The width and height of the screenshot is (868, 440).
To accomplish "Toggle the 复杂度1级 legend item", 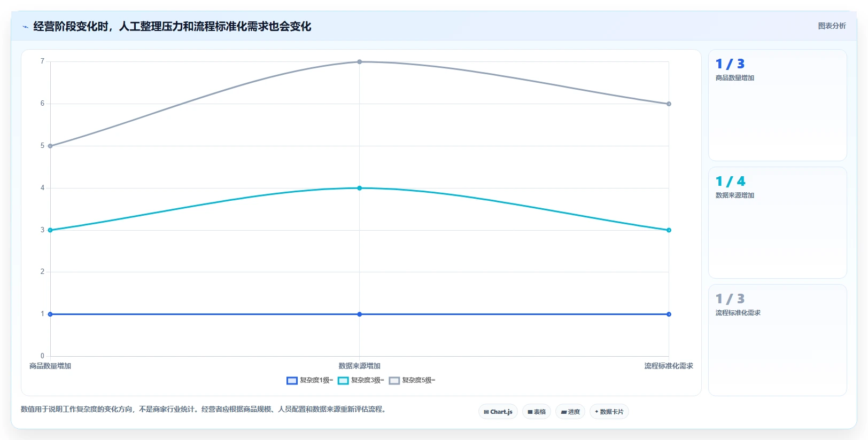I will pyautogui.click(x=309, y=380).
